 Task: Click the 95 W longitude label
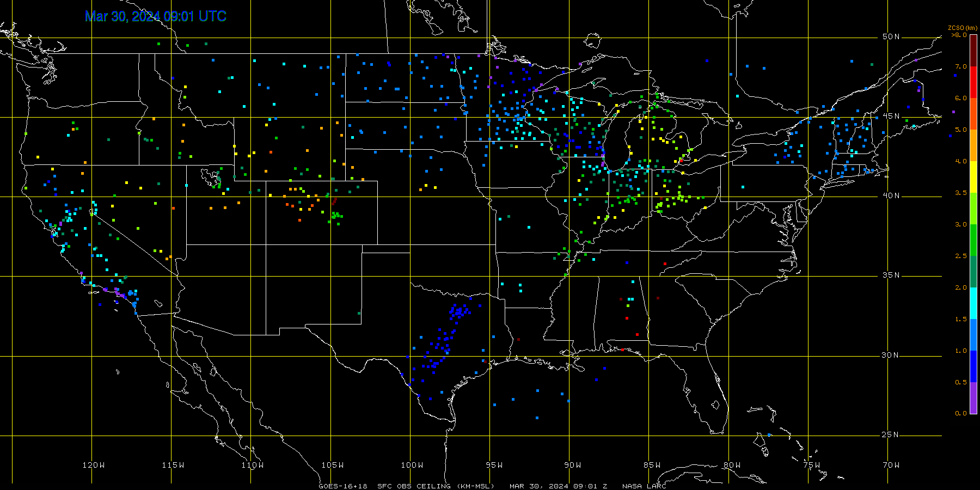point(494,465)
